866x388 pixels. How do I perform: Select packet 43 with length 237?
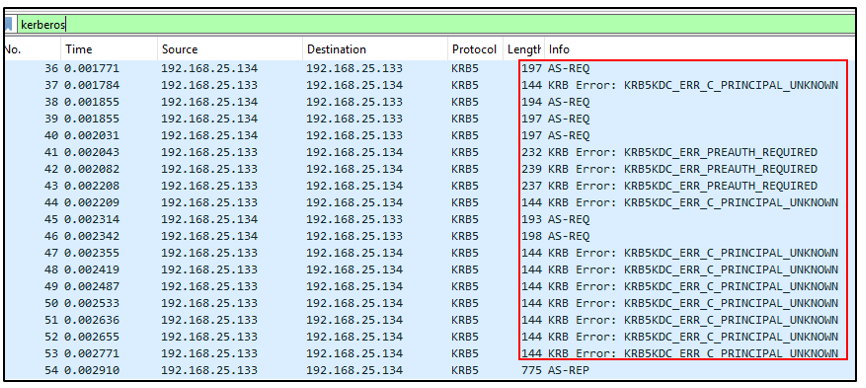[x=430, y=186]
